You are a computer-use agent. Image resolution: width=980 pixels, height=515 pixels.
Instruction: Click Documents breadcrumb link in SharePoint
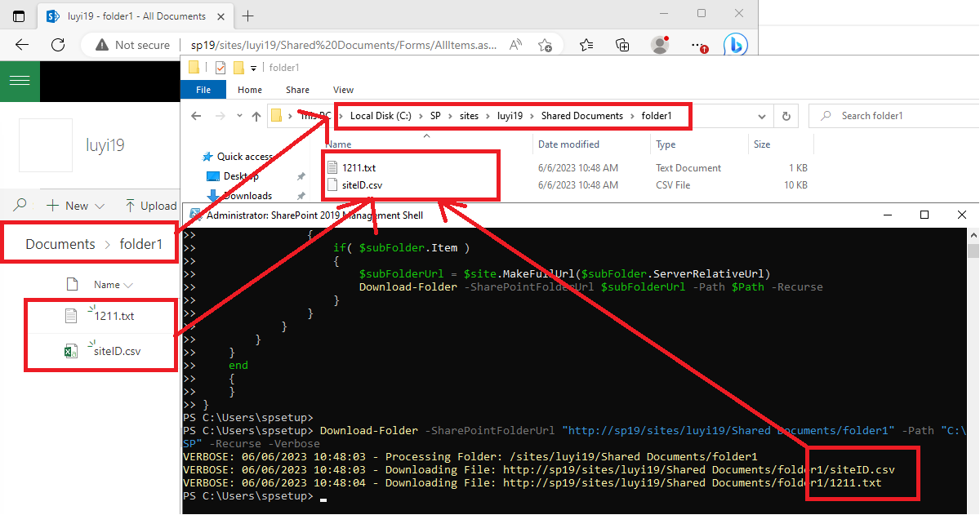[60, 244]
